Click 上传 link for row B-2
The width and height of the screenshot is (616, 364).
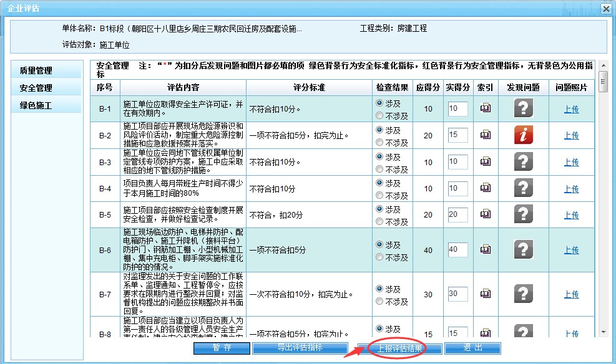click(571, 135)
